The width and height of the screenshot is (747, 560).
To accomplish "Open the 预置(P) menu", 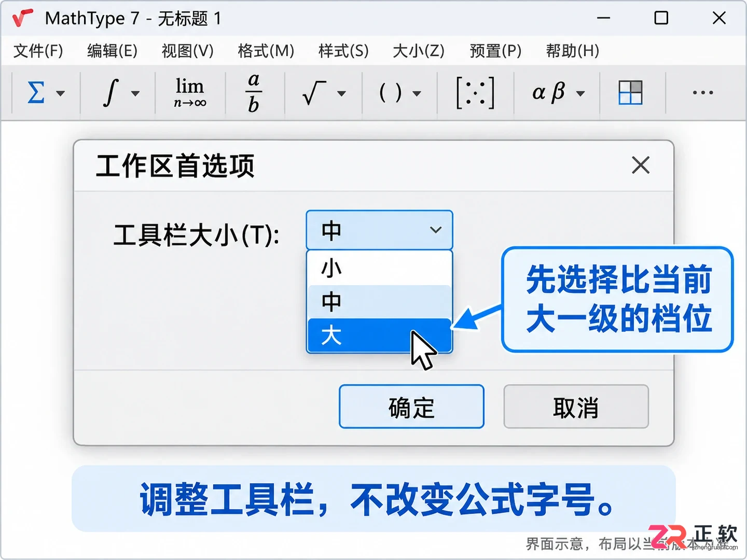I will coord(495,51).
